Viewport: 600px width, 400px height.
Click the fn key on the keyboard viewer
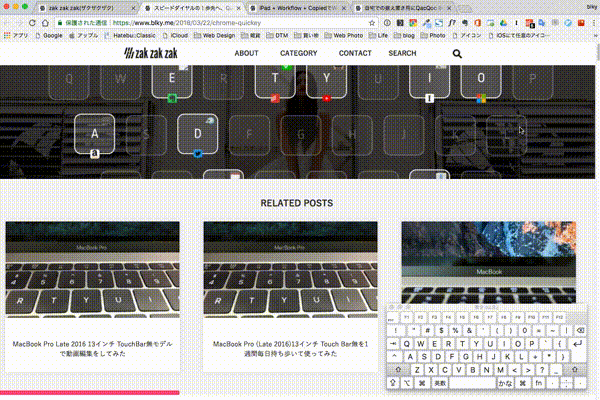(538, 383)
